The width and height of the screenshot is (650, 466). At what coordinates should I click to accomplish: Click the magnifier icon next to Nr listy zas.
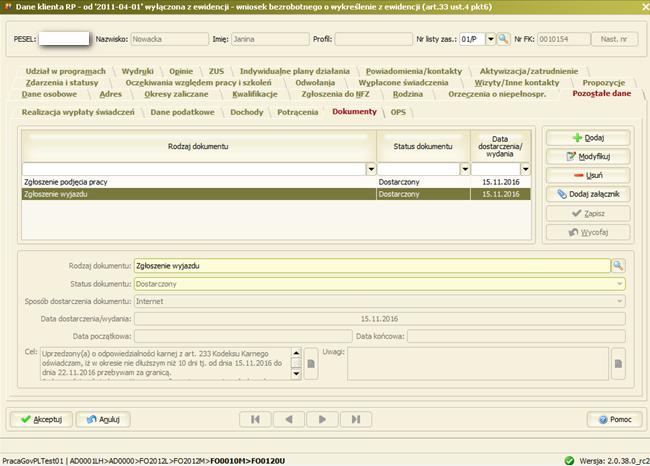(503, 39)
